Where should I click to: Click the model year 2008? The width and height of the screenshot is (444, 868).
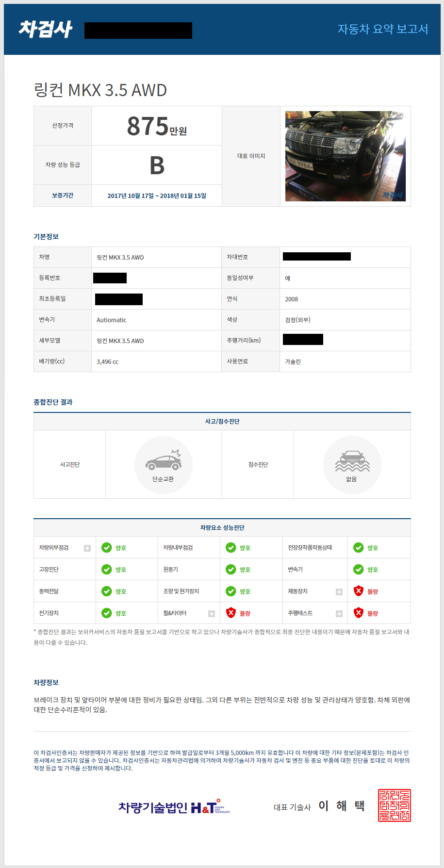[292, 299]
